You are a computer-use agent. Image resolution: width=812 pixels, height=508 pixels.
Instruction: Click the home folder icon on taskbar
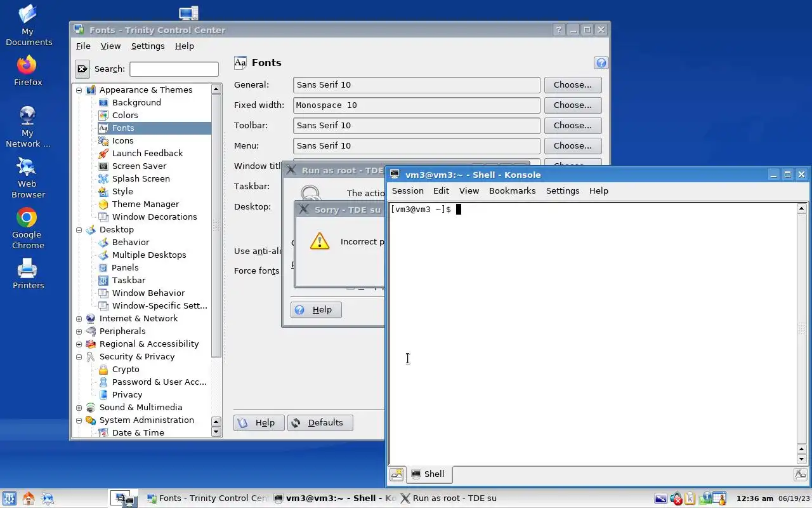click(x=29, y=498)
